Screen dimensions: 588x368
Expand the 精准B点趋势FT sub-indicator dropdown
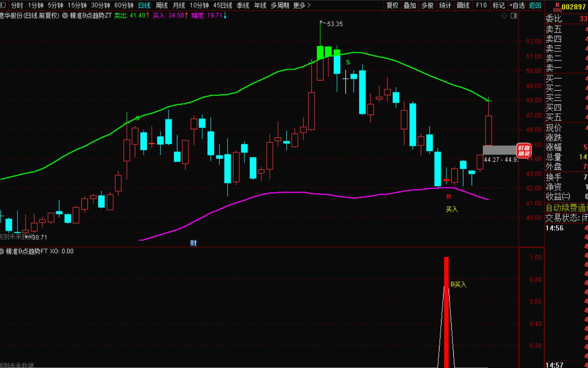[2, 251]
